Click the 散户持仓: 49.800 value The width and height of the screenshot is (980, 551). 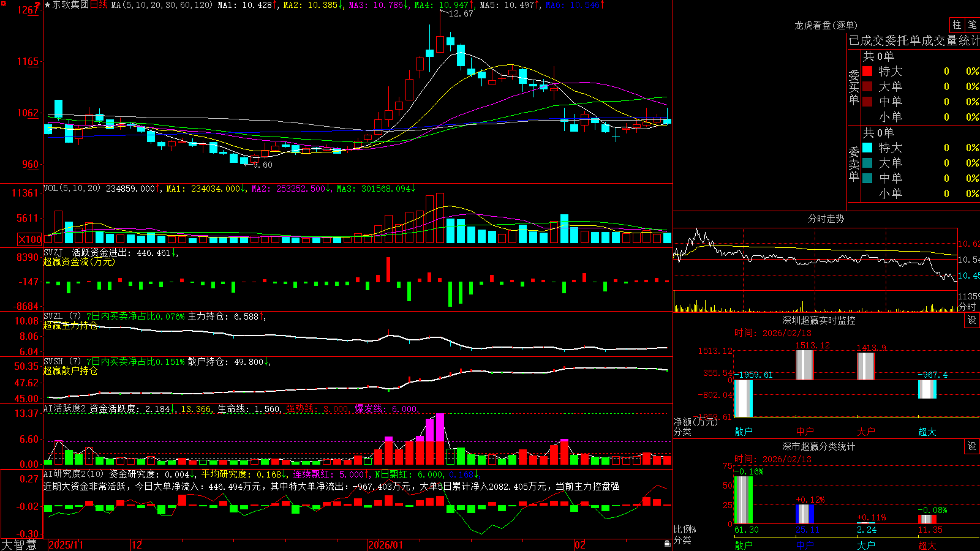click(x=225, y=361)
